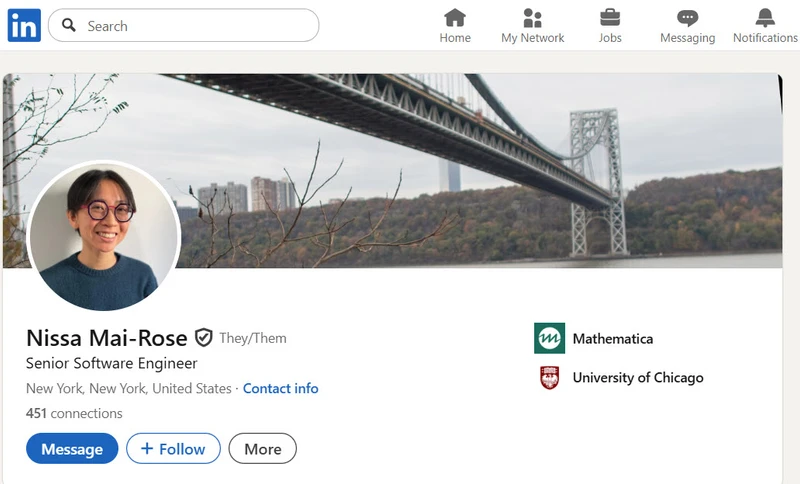The height and width of the screenshot is (484, 800).
Task: Open the profile photo
Action: coord(104,236)
